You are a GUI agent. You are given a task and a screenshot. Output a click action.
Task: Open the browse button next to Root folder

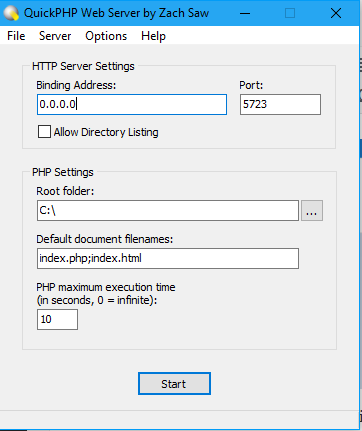tap(312, 211)
